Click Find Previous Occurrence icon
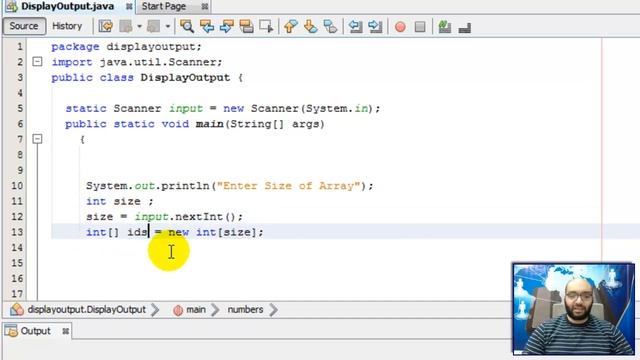Image resolution: width=640 pixels, height=360 pixels. tap(207, 27)
